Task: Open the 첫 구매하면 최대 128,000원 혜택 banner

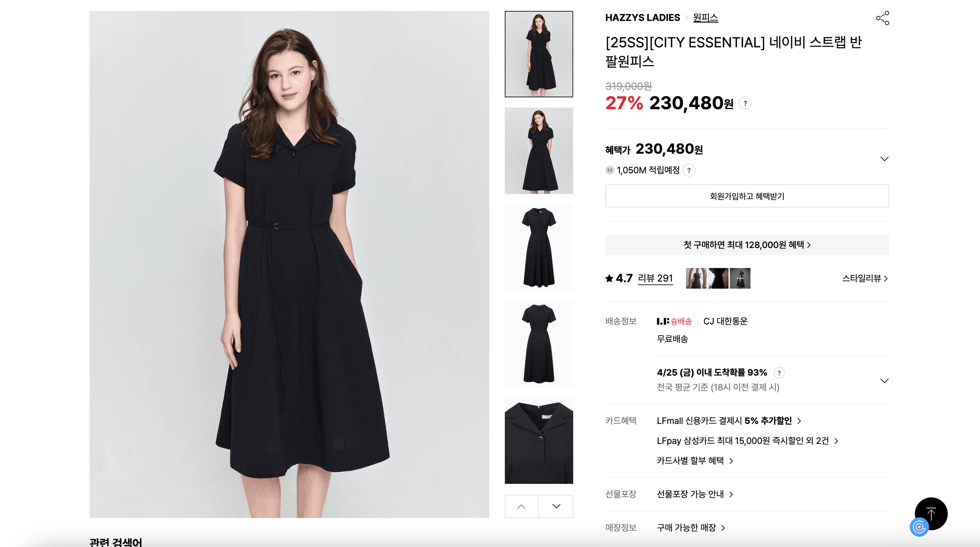Action: (747, 245)
